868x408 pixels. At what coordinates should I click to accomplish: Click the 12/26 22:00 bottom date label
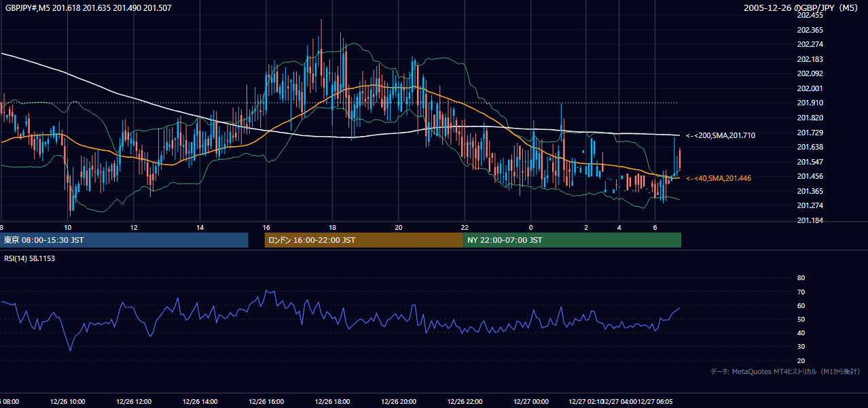tap(465, 402)
